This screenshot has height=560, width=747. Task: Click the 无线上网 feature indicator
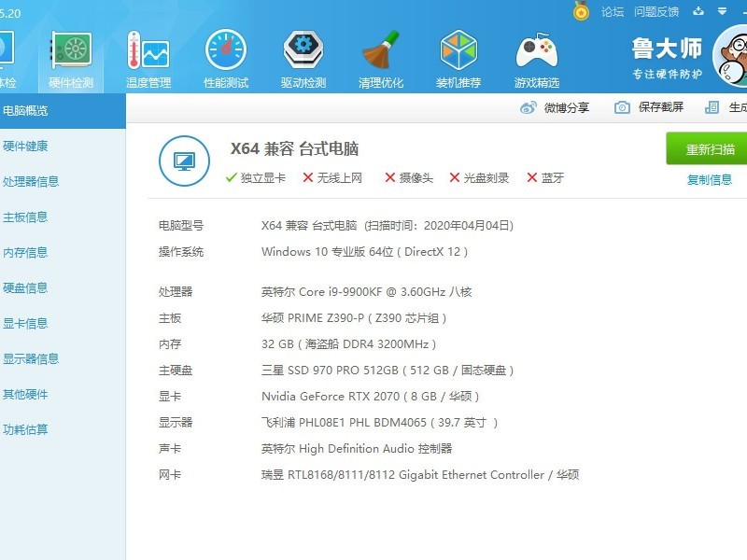[332, 177]
